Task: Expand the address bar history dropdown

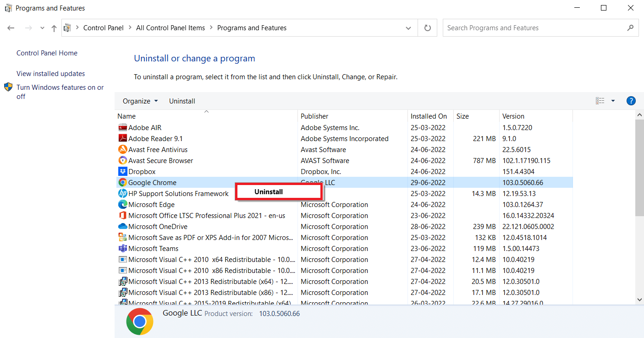Action: point(408,28)
